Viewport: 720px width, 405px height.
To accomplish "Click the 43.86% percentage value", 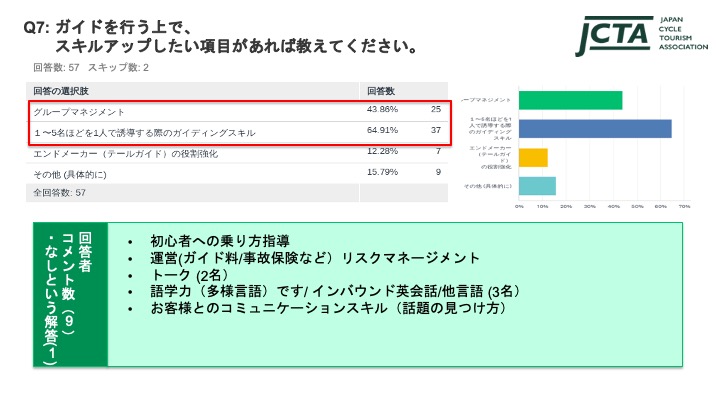I will click(x=382, y=110).
